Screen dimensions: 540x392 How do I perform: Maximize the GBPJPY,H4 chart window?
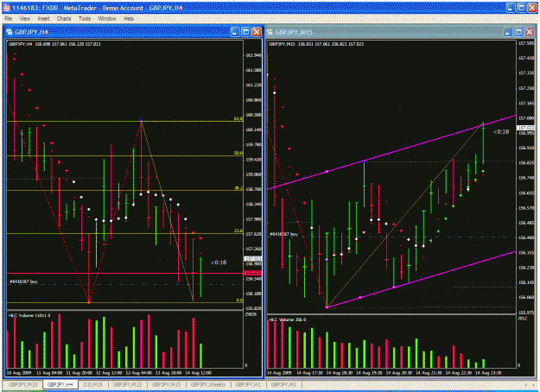(x=246, y=32)
